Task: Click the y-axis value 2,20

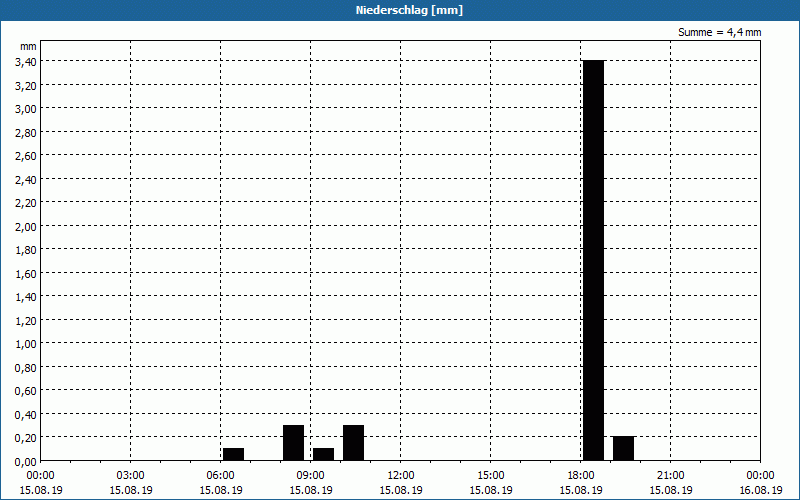Action: point(26,203)
